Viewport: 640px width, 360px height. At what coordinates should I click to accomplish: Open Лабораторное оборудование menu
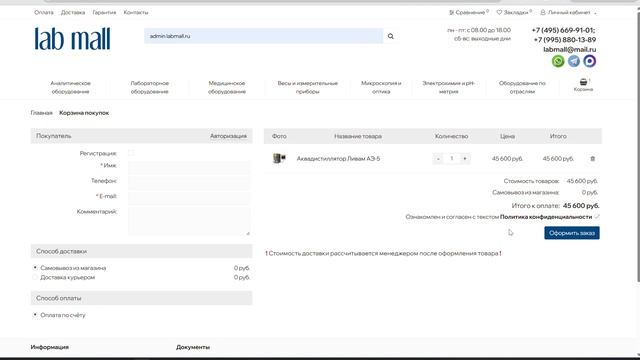coord(149,87)
